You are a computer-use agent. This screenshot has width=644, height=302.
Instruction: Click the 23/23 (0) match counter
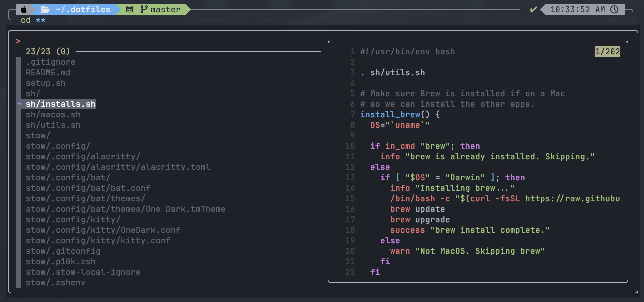tap(48, 51)
